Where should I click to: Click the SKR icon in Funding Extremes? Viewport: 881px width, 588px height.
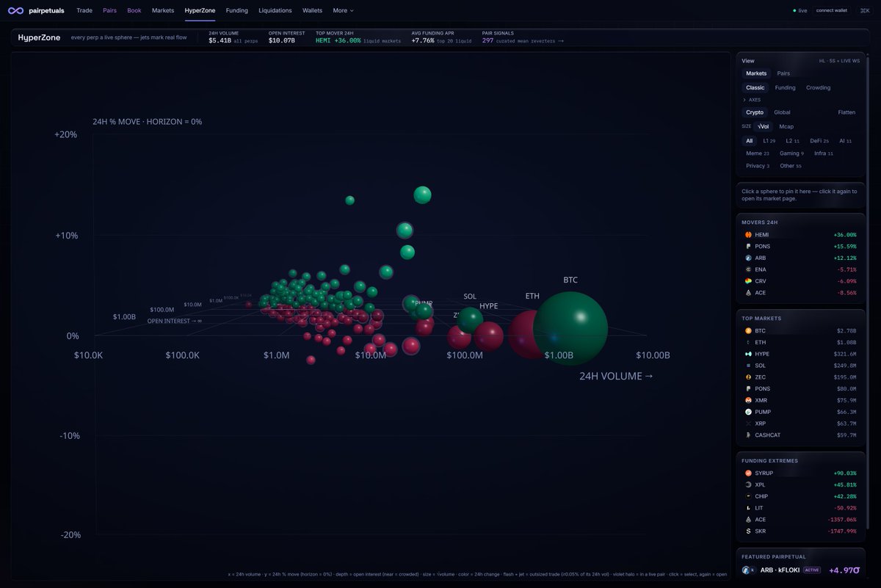point(748,531)
